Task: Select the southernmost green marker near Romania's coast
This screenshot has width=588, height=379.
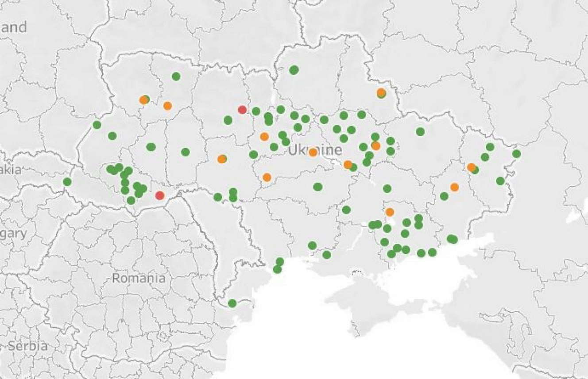Action: [232, 303]
